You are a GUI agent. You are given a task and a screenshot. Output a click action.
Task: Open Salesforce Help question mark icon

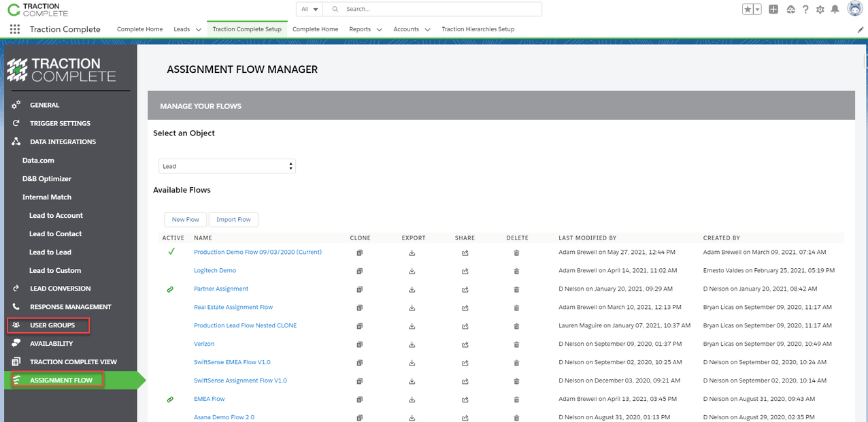[x=805, y=9]
